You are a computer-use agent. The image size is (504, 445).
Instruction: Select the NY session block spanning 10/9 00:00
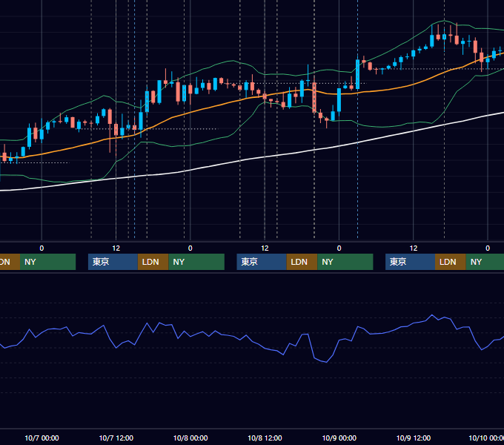[345, 262]
